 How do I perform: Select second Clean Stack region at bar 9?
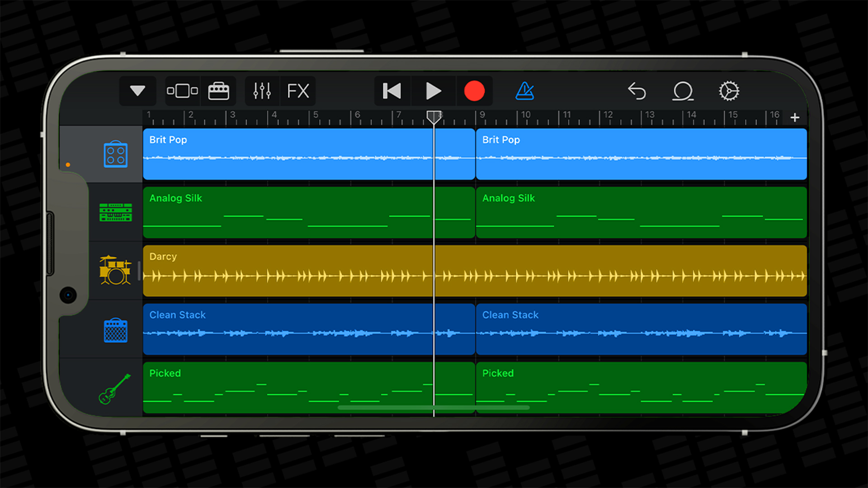[642, 329]
